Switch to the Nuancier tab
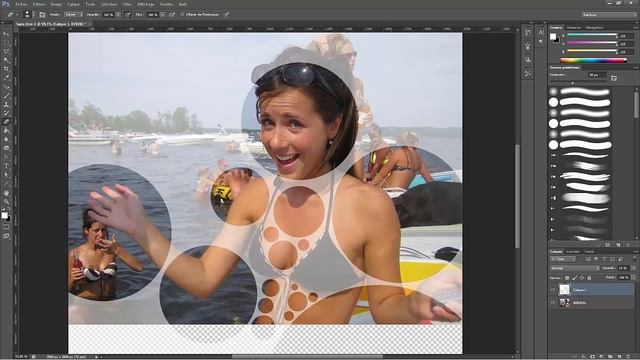 [x=574, y=27]
